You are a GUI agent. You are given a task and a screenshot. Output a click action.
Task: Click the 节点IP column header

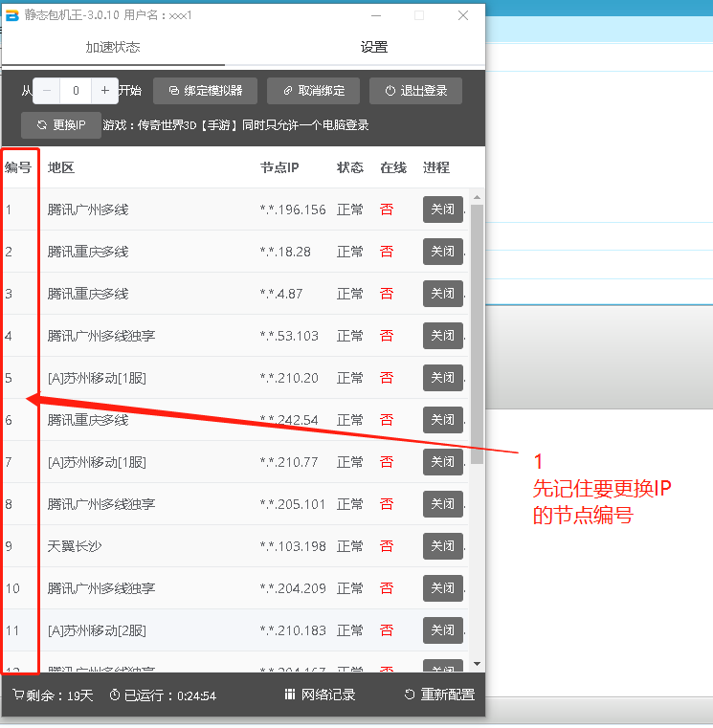point(279,167)
